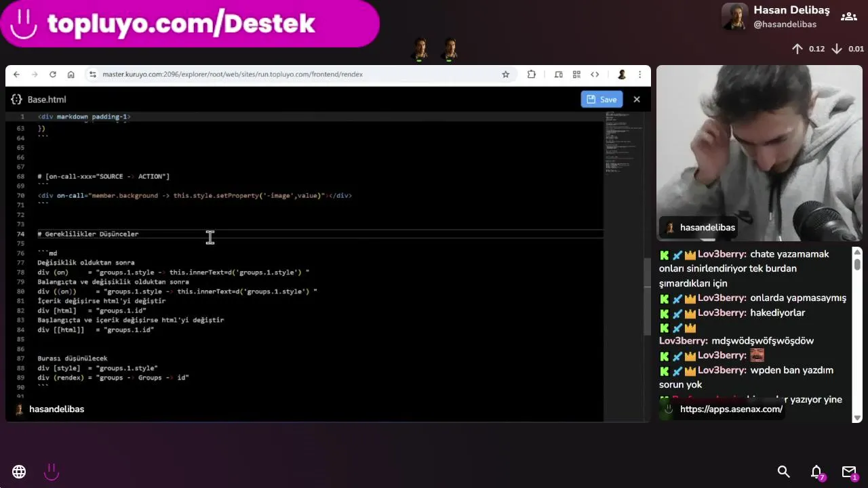Click the @hasandelibas handle
Viewport: 868px width, 488px height.
point(785,24)
